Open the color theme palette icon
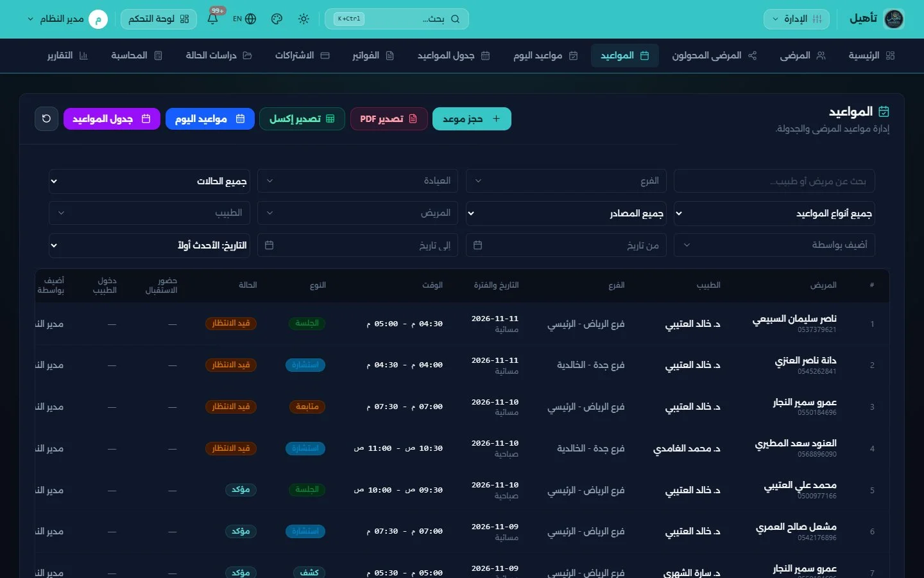The image size is (924, 578). click(277, 19)
